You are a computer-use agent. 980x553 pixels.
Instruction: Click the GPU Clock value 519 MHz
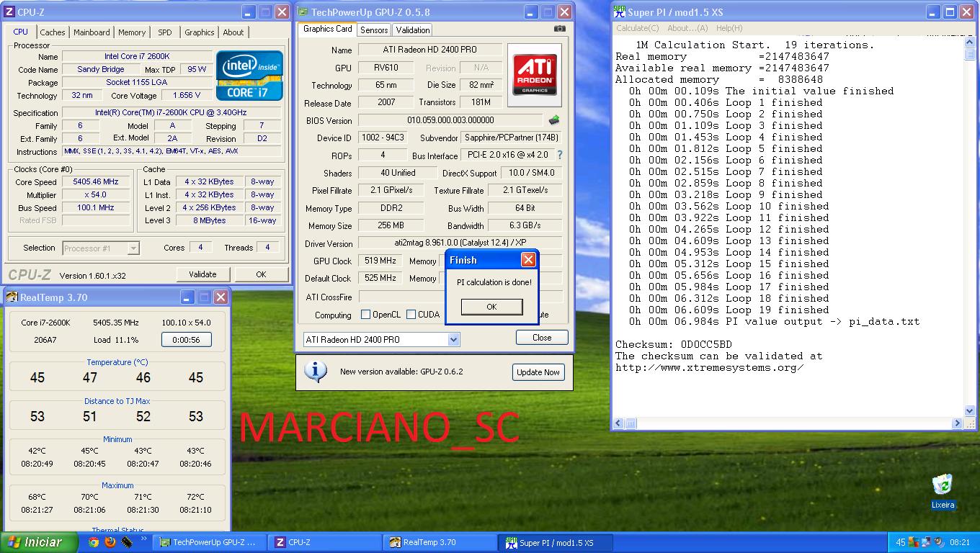click(380, 261)
